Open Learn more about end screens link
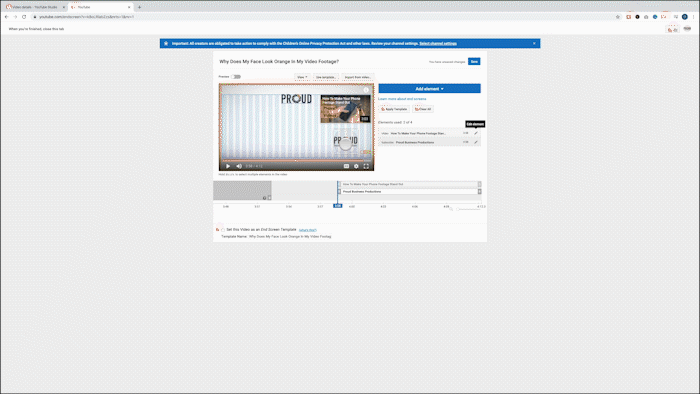700x394 pixels. click(x=402, y=99)
